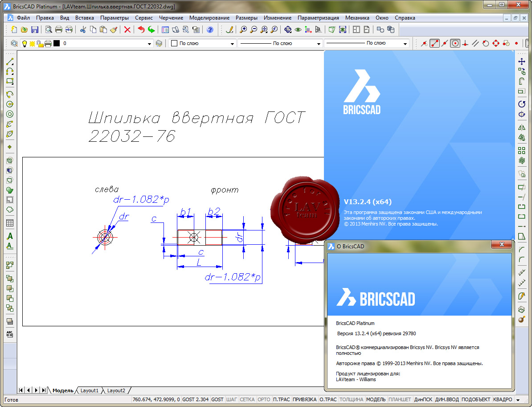Viewport: 532px width, 407px height.
Task: Click the Zoom Extents icon
Action: (x=264, y=29)
